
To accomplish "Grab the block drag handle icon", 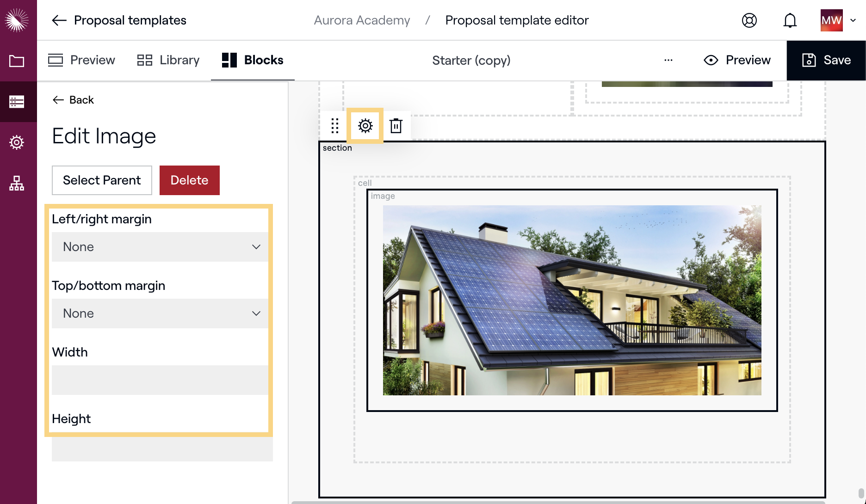I will (x=335, y=126).
